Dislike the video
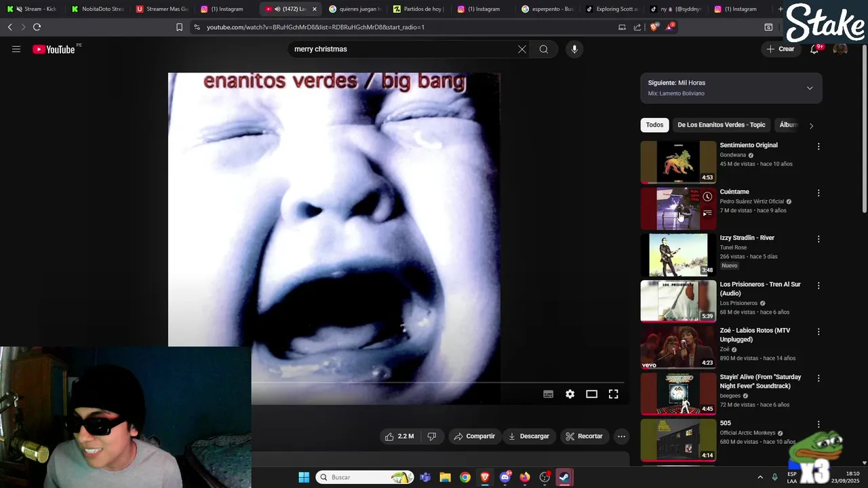868x488 pixels. [432, 436]
